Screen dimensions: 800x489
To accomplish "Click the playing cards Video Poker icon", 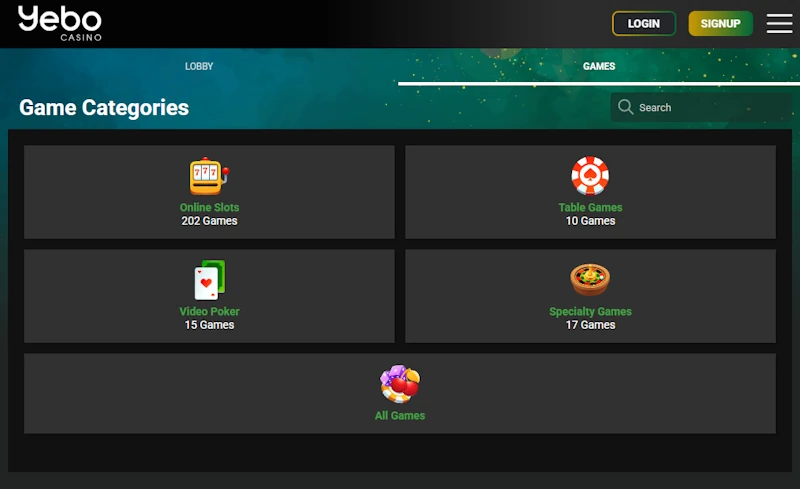I will [209, 280].
